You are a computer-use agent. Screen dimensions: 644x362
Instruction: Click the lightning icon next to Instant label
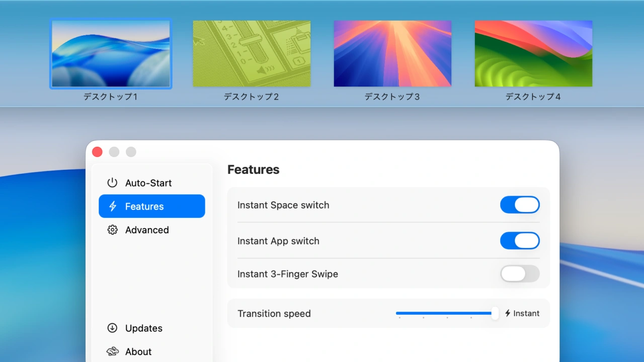tap(508, 313)
